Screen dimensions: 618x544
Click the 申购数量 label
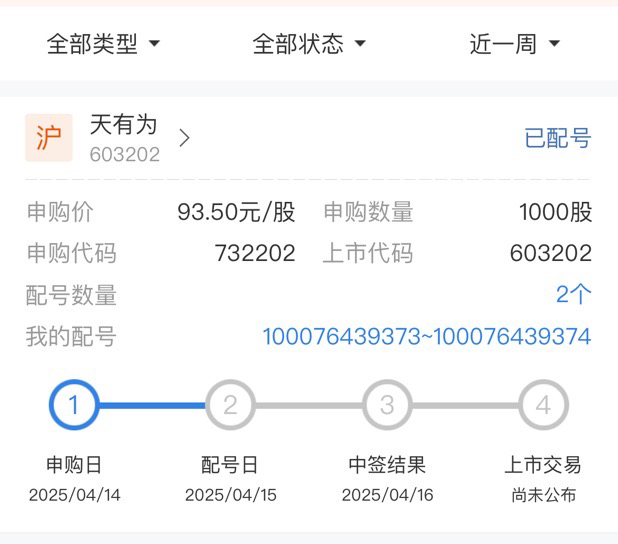(x=368, y=212)
